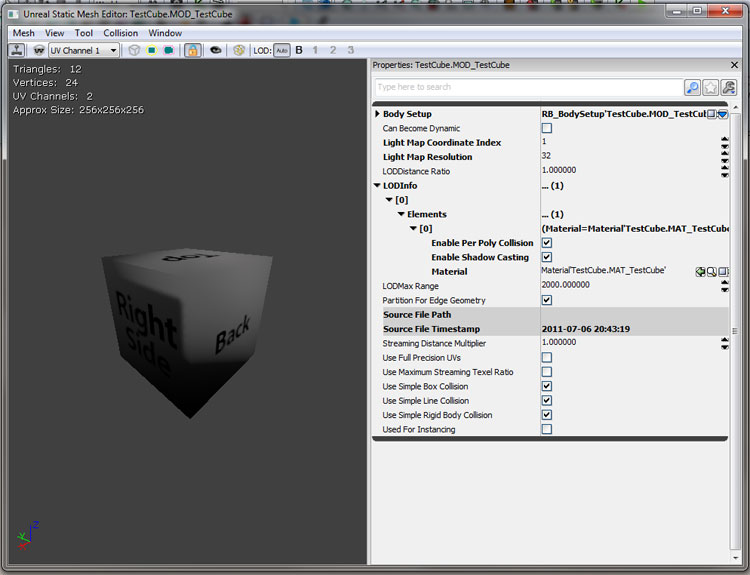Open the View menu

[x=55, y=33]
